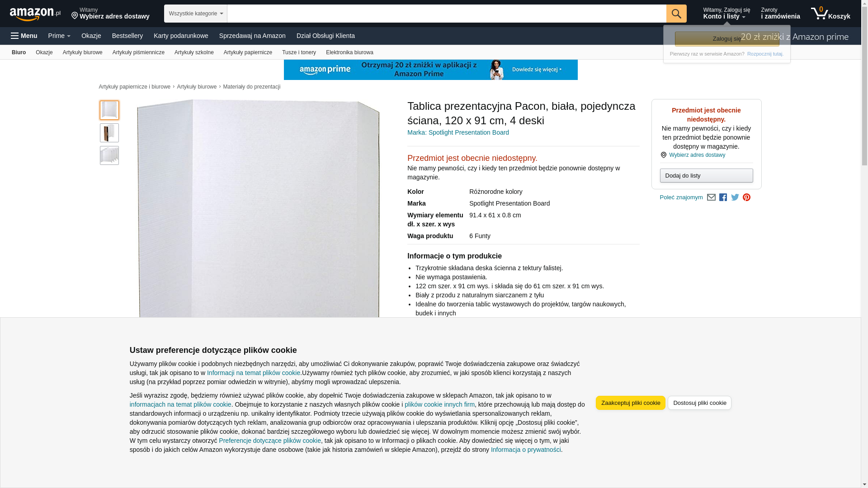Open the Bestsellery menu item
The width and height of the screenshot is (868, 488).
pyautogui.click(x=127, y=36)
